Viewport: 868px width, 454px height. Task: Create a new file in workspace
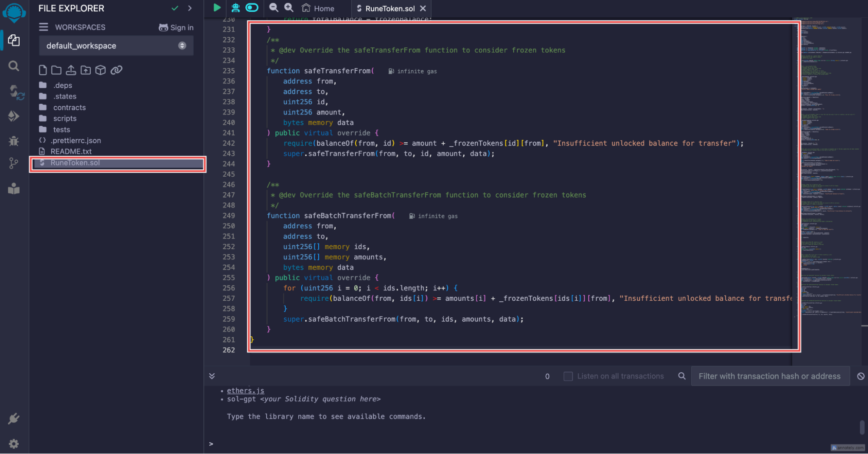tap(43, 70)
